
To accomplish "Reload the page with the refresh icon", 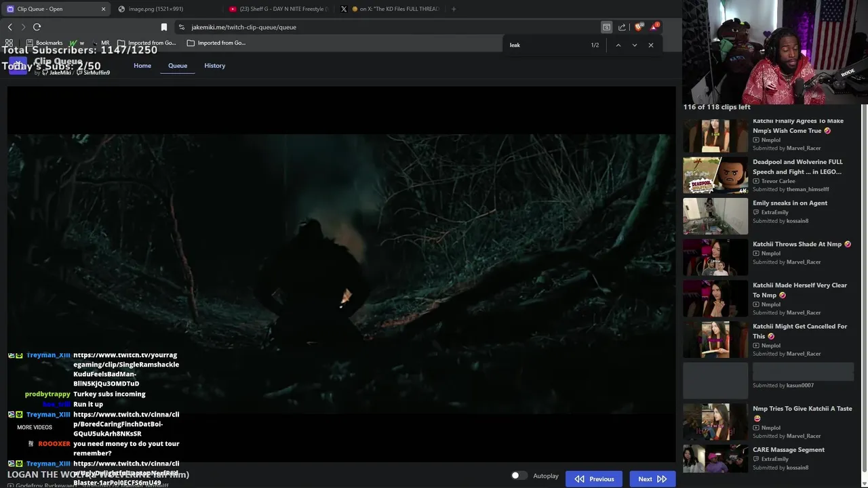I will tap(37, 27).
